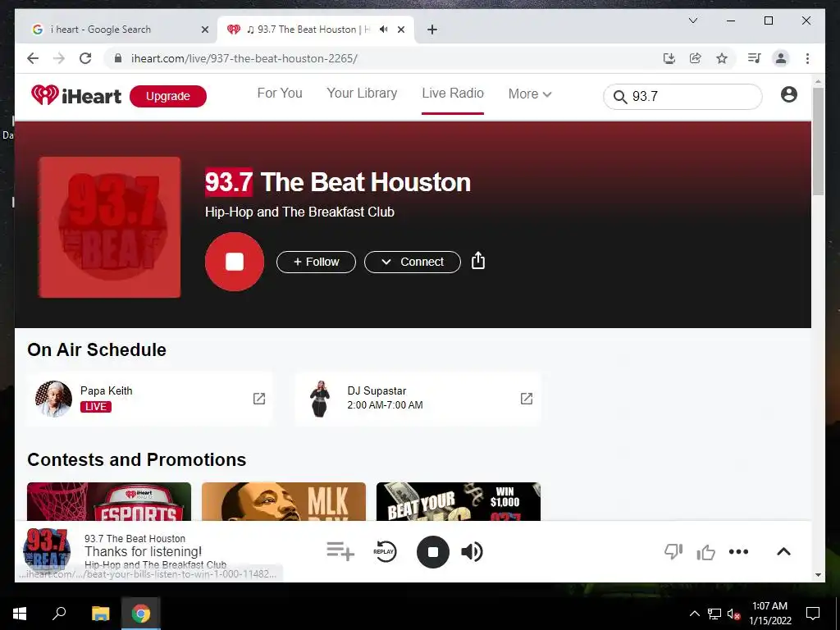Open File Explorer from the taskbar

(x=100, y=614)
